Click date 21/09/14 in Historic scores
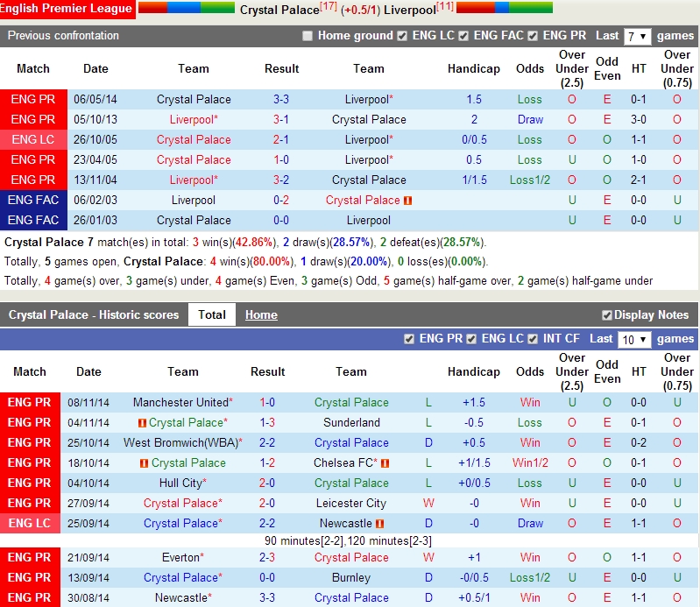The height and width of the screenshot is (607, 700). (88, 557)
